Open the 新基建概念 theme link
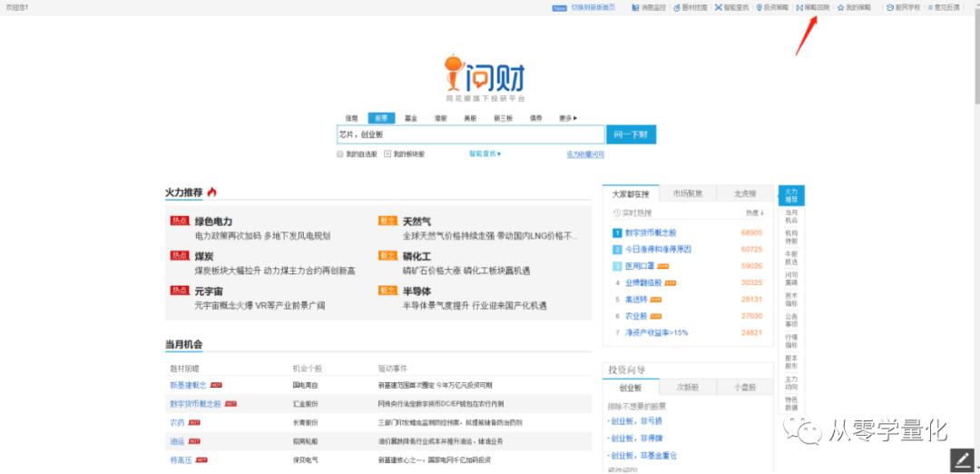980x474 pixels. (188, 385)
